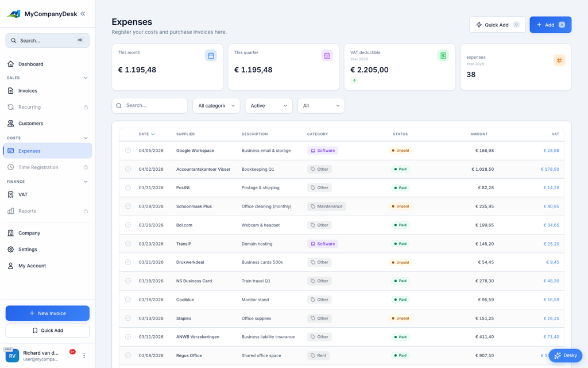Click the purple calendar icon on This quarter card
This screenshot has width=588, height=368.
pos(327,55)
